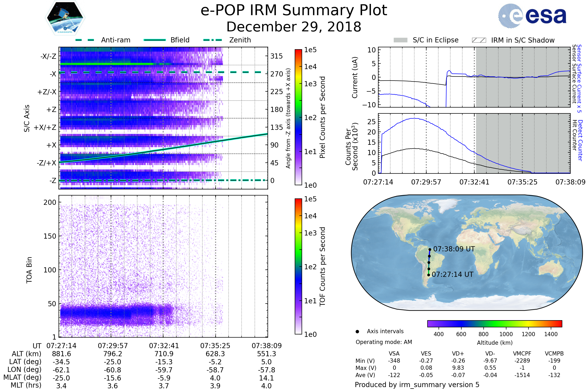Click the ESA logo
The width and height of the screenshot is (588, 392).
(532, 15)
